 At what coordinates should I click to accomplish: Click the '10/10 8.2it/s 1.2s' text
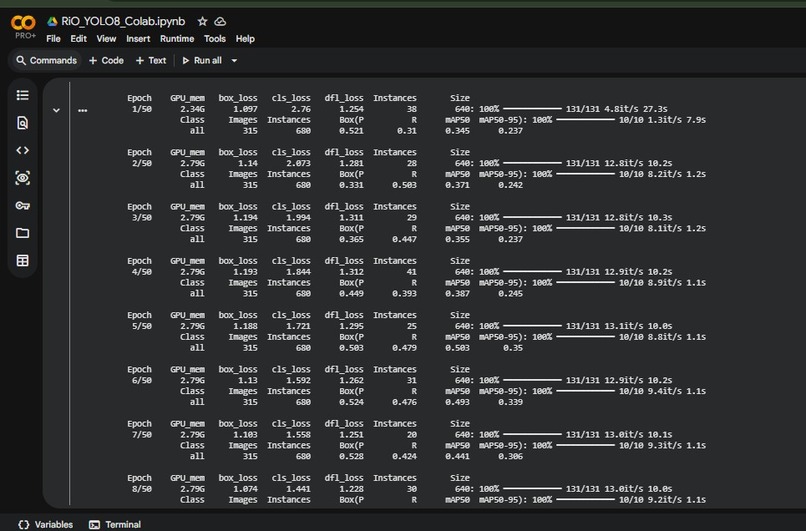[x=662, y=174]
